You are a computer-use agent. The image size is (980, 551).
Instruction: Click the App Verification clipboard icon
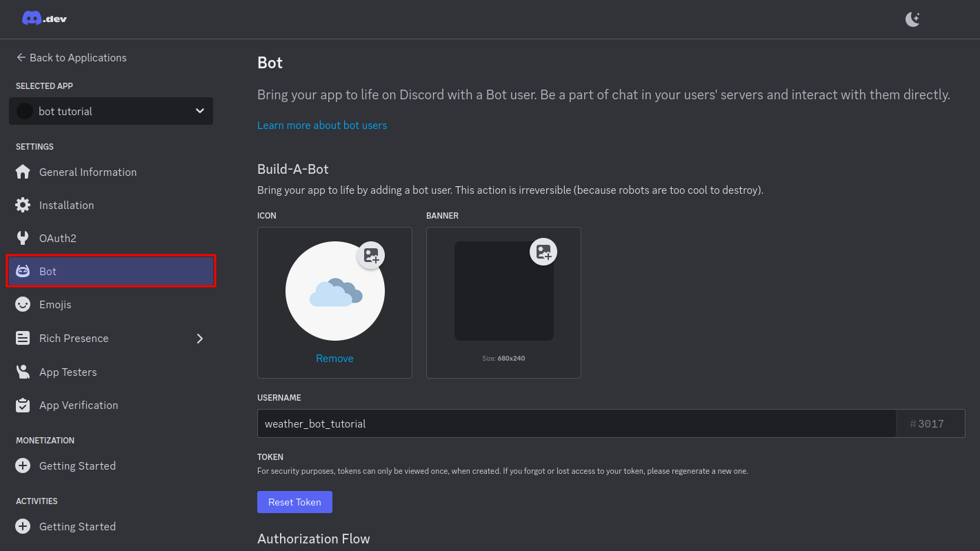23,405
